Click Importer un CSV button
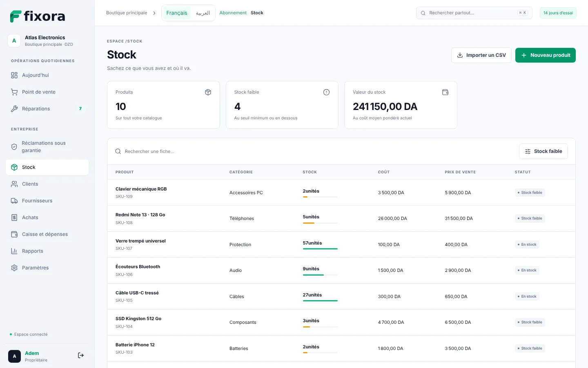Viewport: 588px width, 368px height. pos(481,55)
